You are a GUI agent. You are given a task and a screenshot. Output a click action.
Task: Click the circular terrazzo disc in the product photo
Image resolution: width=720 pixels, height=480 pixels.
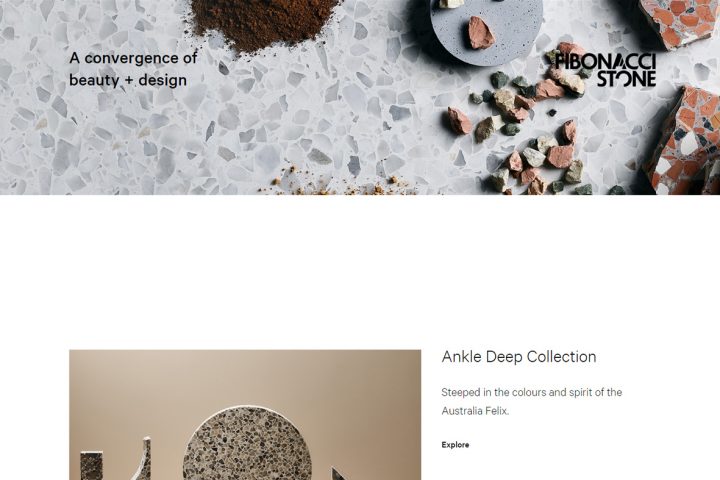(247, 444)
